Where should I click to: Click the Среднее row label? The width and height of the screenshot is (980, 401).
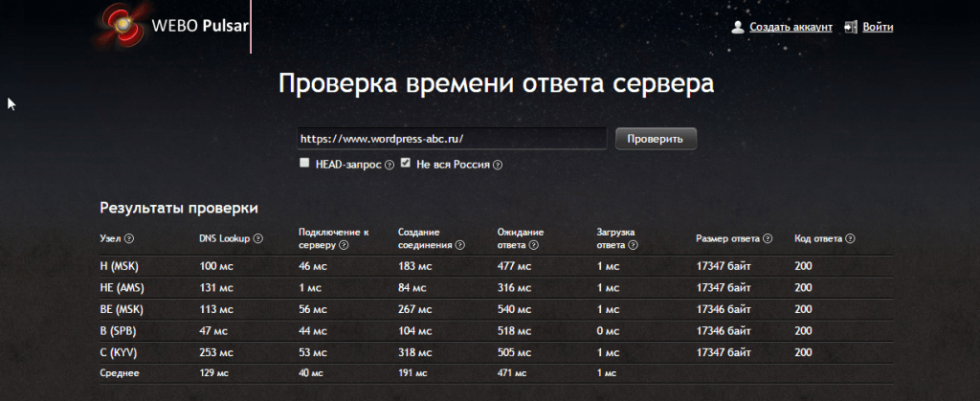tap(120, 373)
